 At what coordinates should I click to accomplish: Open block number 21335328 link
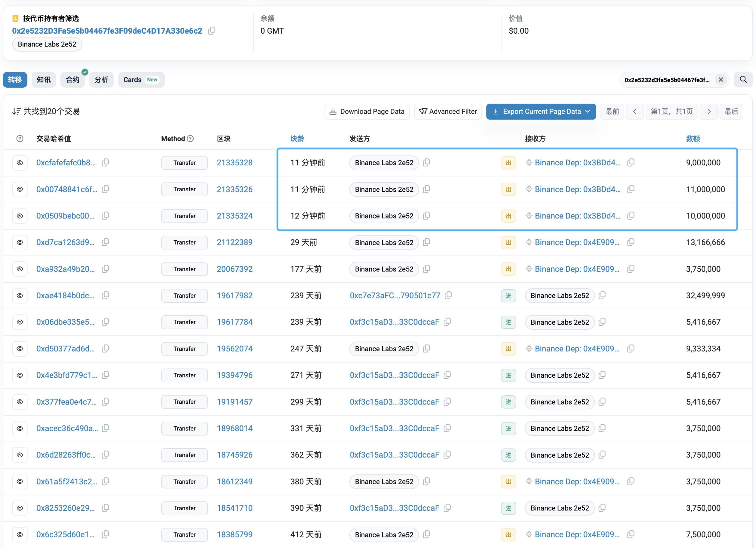pyautogui.click(x=234, y=163)
